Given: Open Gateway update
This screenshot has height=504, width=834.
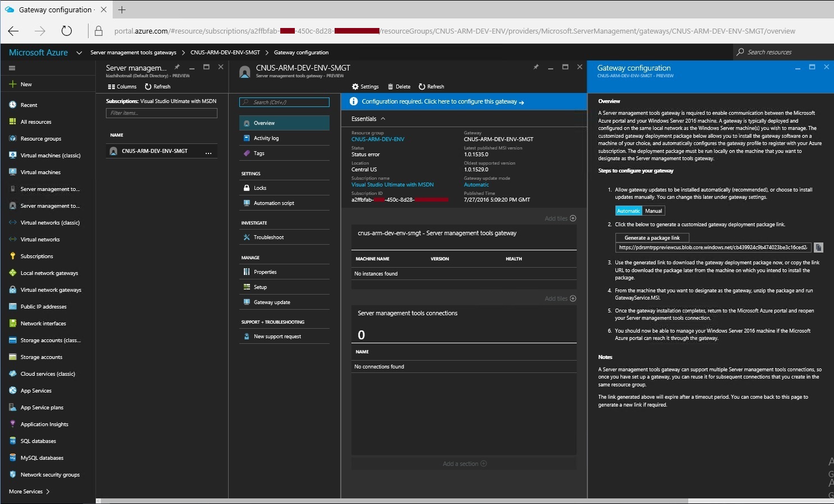Looking at the screenshot, I should pyautogui.click(x=284, y=302).
